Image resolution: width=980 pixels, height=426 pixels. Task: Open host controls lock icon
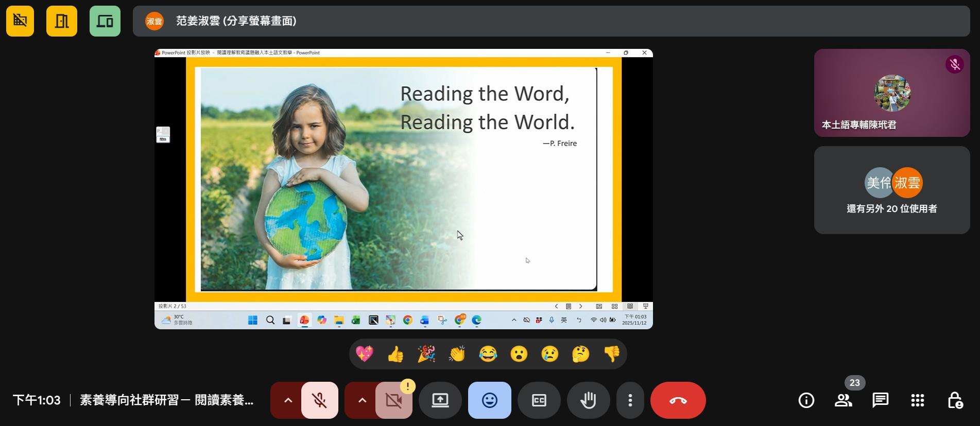pyautogui.click(x=955, y=400)
